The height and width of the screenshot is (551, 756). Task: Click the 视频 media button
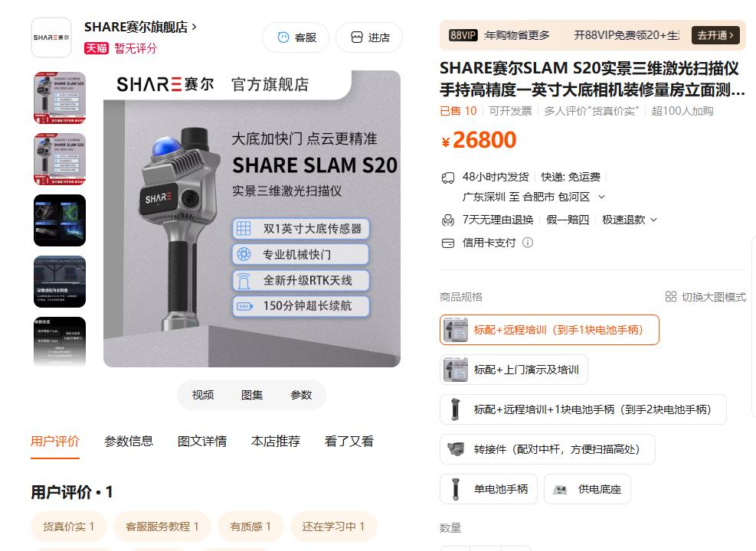(x=203, y=395)
